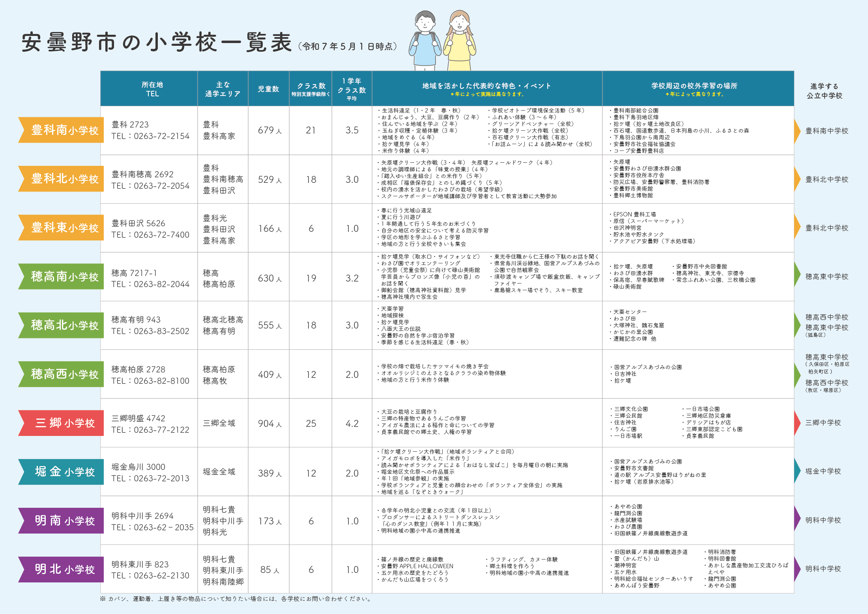Viewport: 868px width, 614px height.
Task: Click the 904人 student count cell
Action: coord(269,423)
